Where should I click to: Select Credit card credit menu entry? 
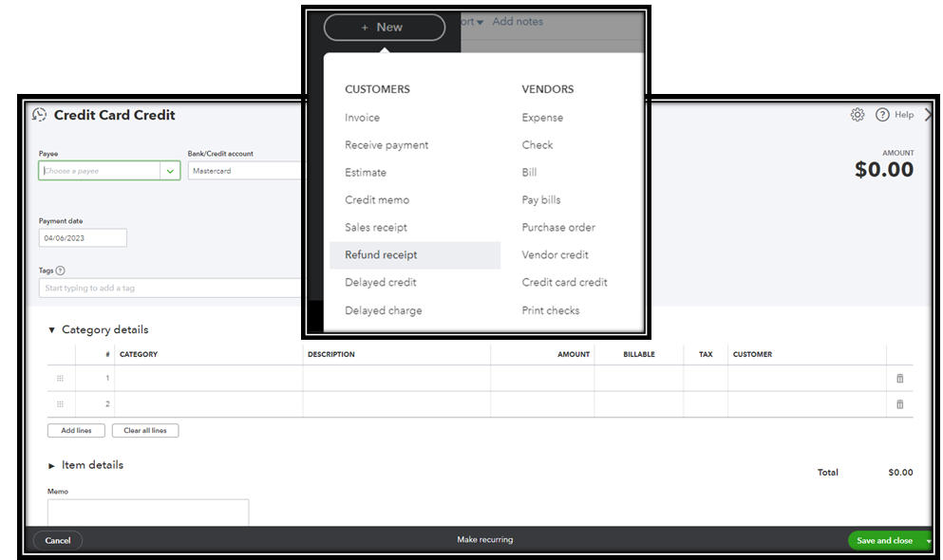[x=565, y=283]
